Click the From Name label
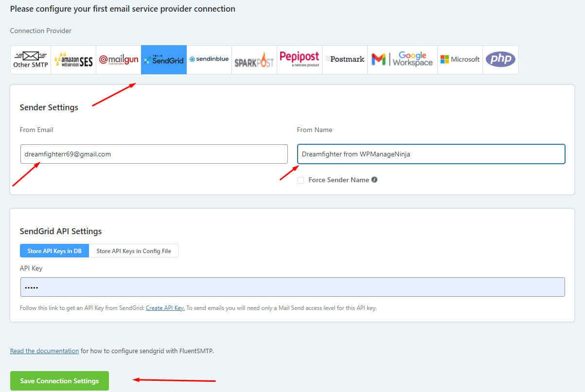 (315, 130)
